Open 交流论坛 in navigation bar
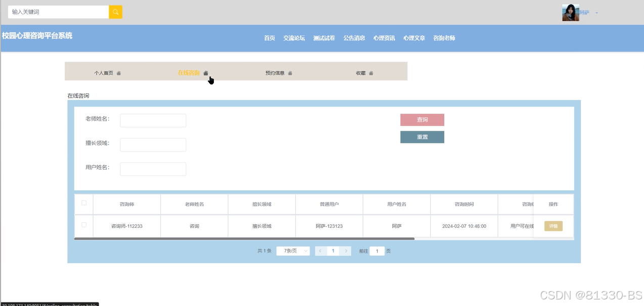Screen dimensions: 644x306 pos(294,38)
